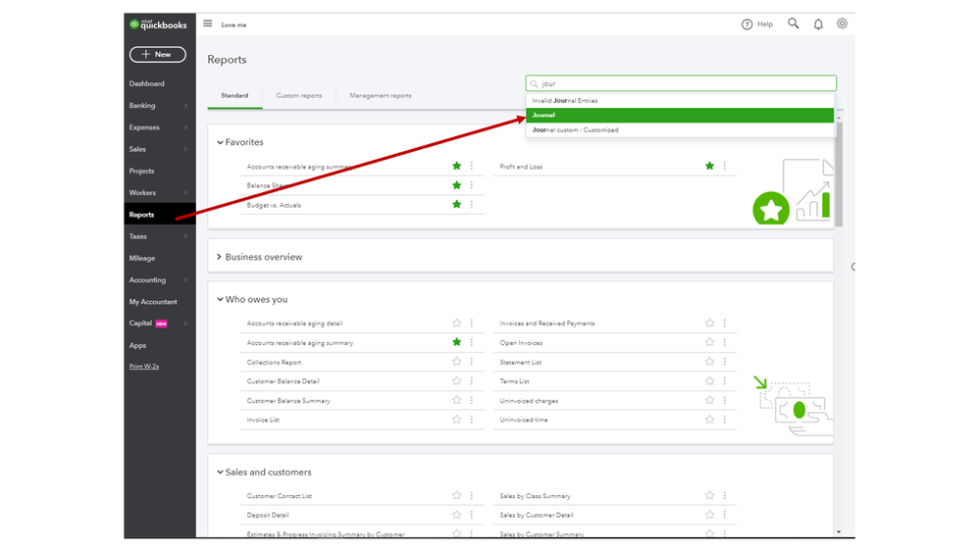Viewport: 980px width, 551px height.
Task: Click the Help question mark icon
Action: tap(748, 25)
